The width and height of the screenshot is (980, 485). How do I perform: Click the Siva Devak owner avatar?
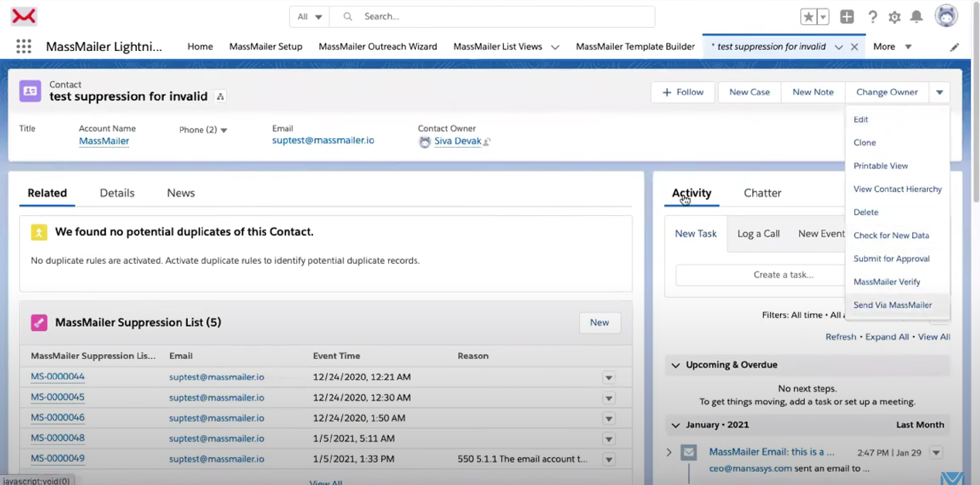pos(424,142)
